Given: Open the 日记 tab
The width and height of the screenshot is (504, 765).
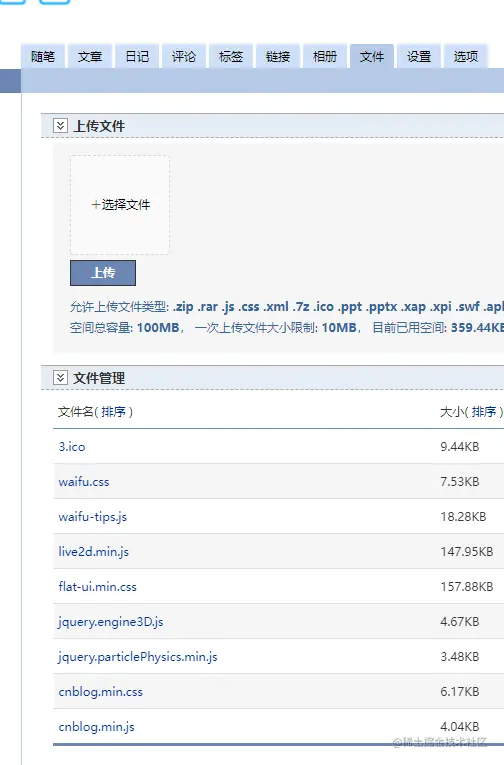Looking at the screenshot, I should pos(137,57).
